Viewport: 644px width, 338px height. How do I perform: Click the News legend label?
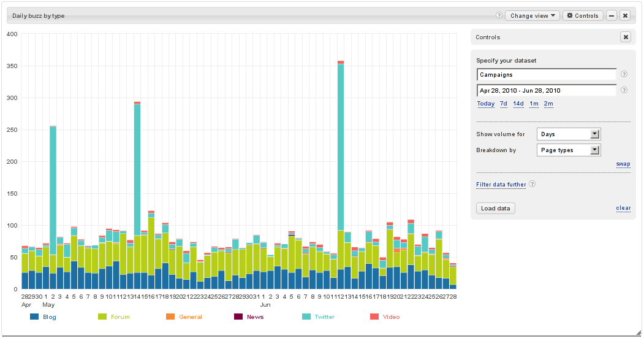(255, 317)
